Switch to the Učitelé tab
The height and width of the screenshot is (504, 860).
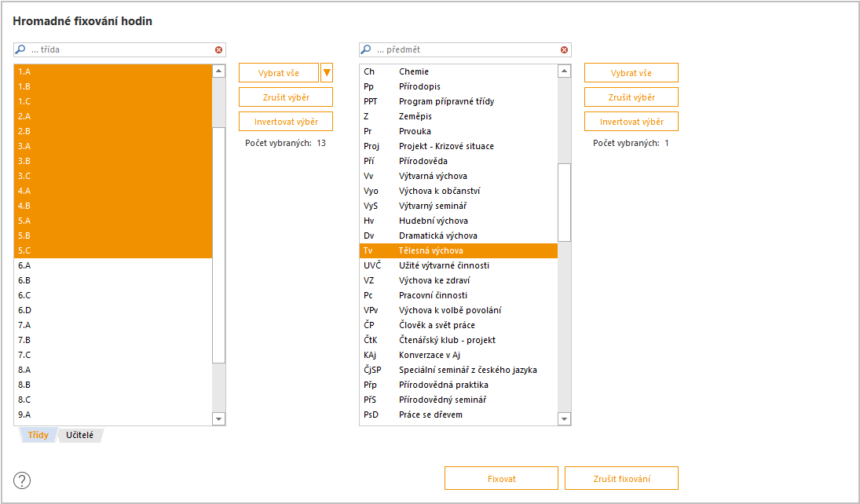click(80, 435)
